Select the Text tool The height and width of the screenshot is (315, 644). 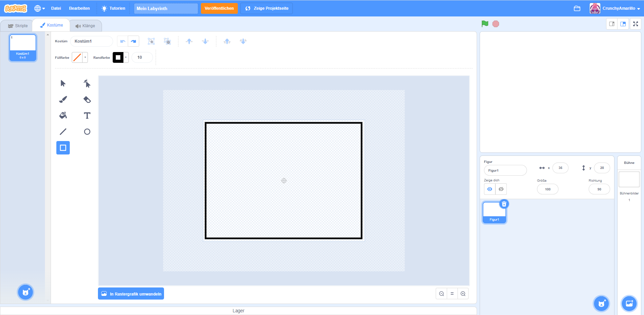87,116
